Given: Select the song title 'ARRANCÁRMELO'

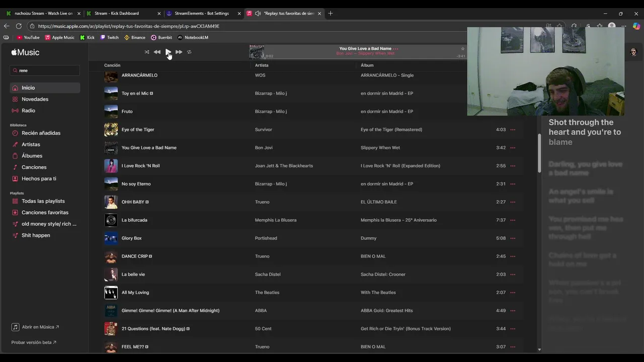Looking at the screenshot, I should 139,75.
